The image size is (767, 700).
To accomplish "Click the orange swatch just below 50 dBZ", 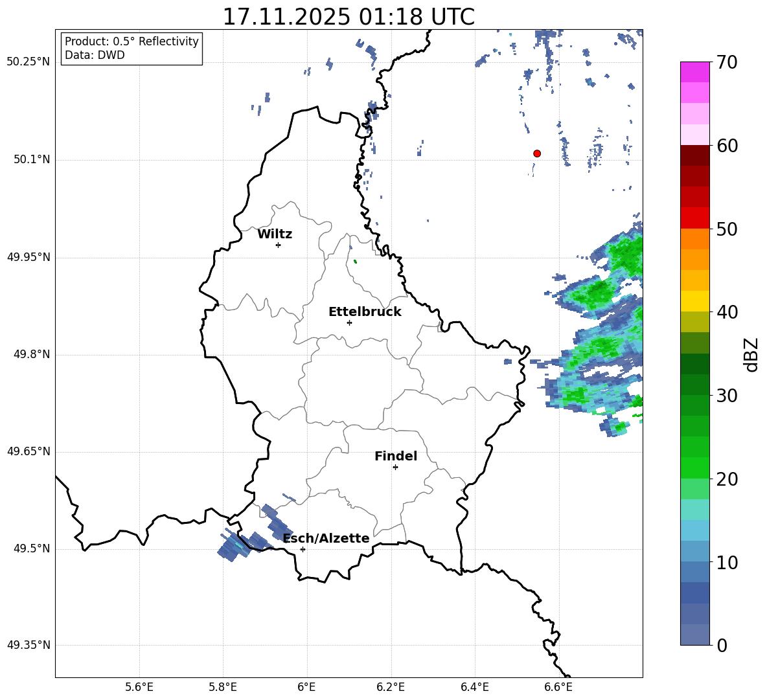I will tap(694, 239).
